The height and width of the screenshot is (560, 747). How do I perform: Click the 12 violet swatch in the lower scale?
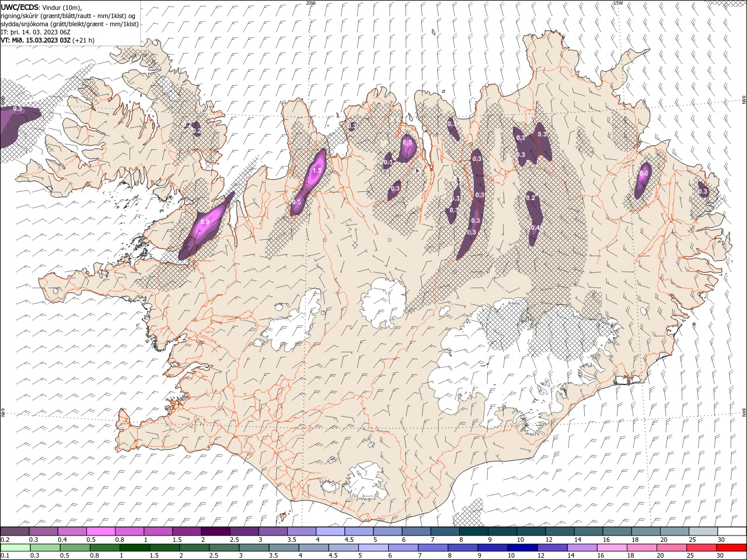coord(552,548)
